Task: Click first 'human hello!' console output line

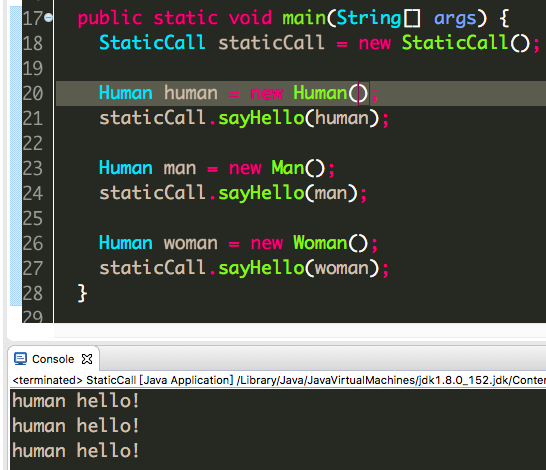Action: pyautogui.click(x=76, y=401)
